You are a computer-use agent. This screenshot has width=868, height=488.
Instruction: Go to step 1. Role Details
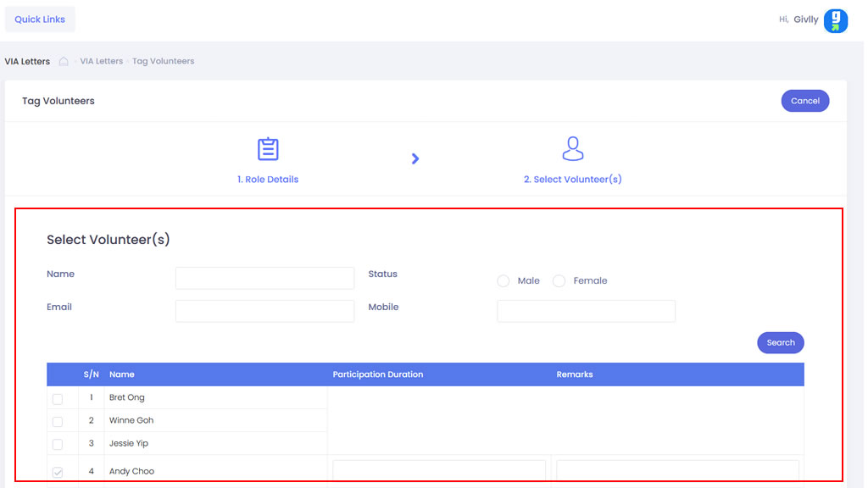[x=268, y=180]
